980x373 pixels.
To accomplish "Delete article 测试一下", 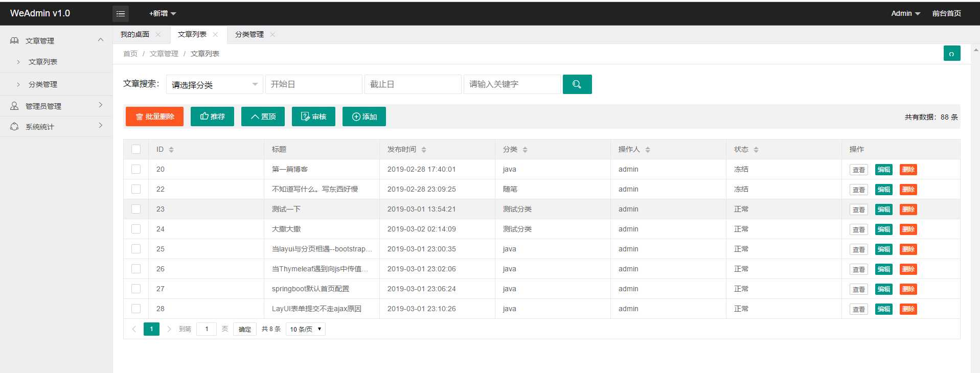I will [x=908, y=209].
